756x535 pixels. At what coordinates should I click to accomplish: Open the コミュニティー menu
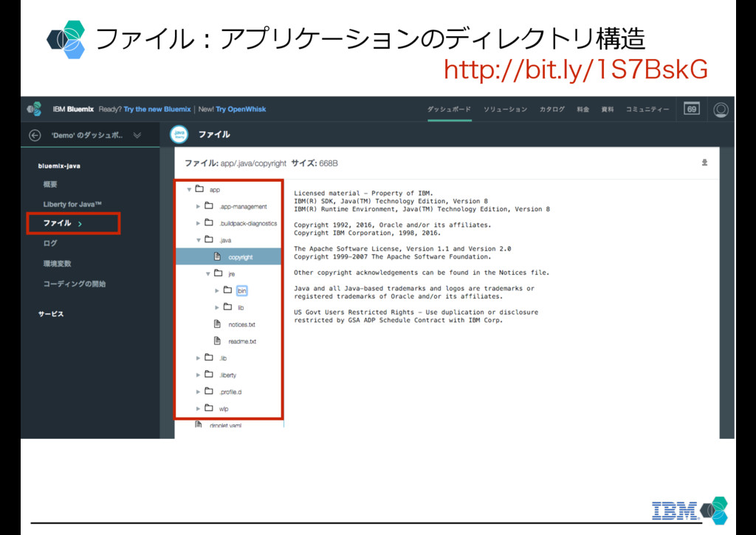[x=647, y=109]
